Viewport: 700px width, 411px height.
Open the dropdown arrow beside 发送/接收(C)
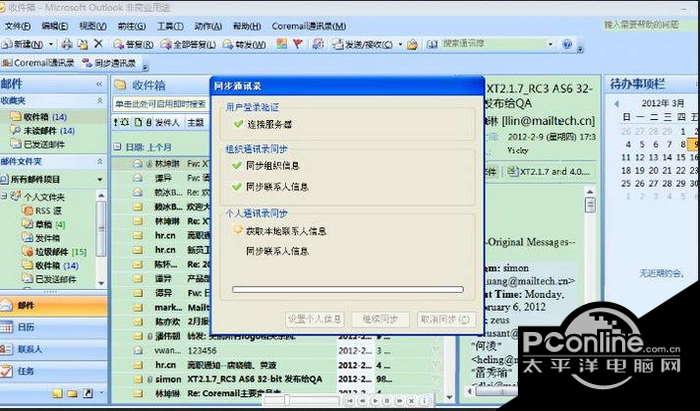(x=400, y=44)
